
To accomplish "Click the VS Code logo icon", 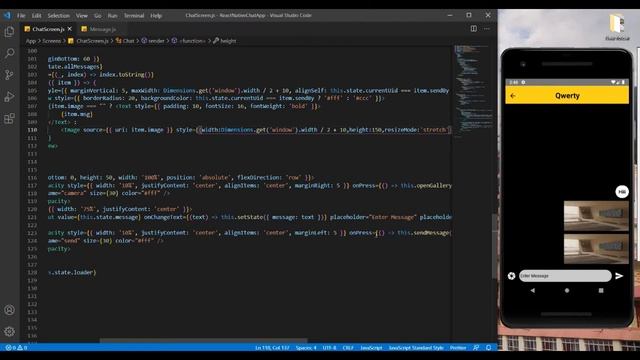I will click(7, 16).
